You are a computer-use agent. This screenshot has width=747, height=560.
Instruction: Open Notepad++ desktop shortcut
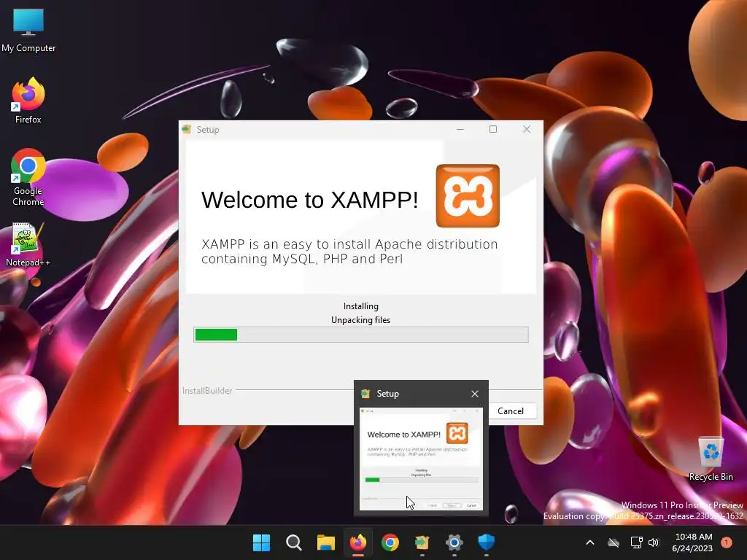28,244
